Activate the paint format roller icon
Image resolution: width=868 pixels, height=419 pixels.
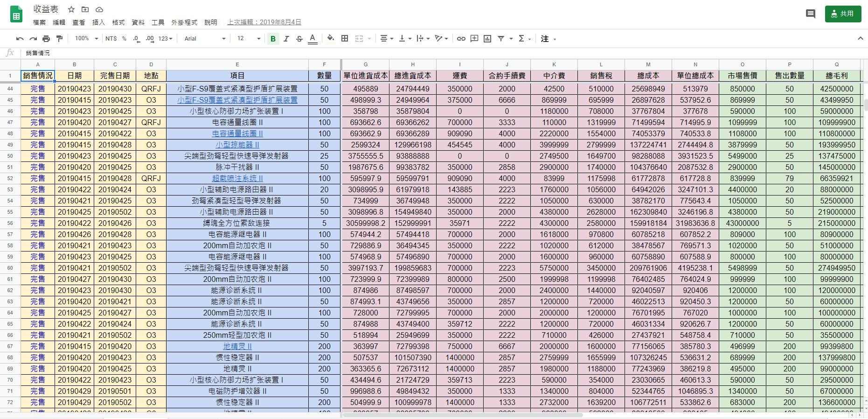click(59, 39)
